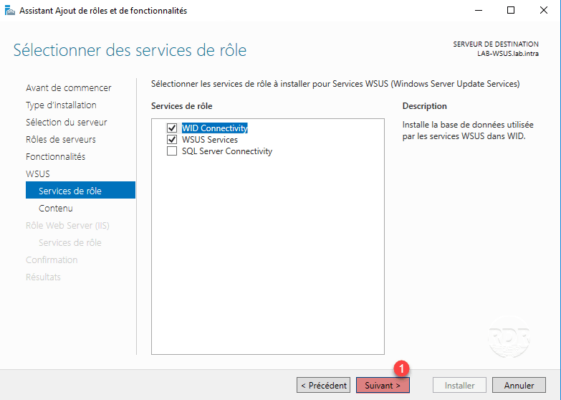Uncheck the WSUS Services checkbox

pyautogui.click(x=172, y=139)
